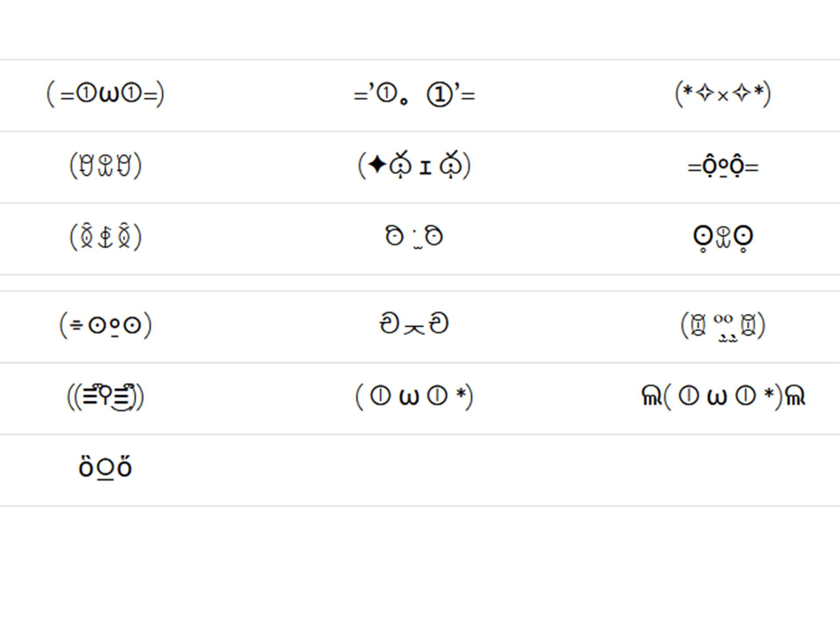Choose the ฅ( ⓛ ω ⓛ *)ฅ kaomoji with paws
Screen dimensions: 840x630
723,396
